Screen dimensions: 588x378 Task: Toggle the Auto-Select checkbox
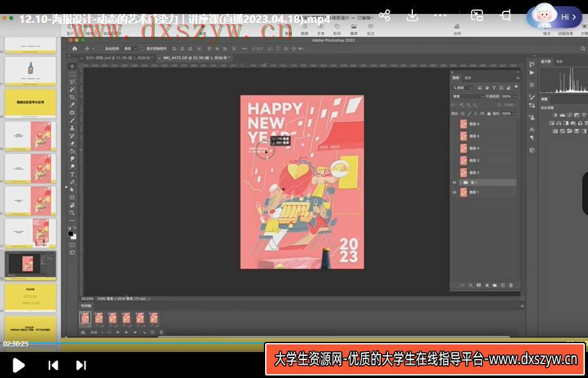[100, 49]
